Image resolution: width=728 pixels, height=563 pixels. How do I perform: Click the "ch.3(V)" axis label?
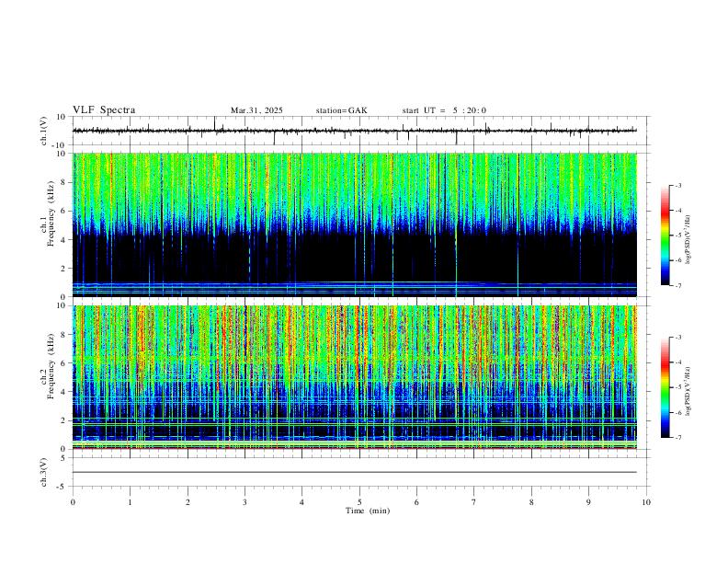pos(44,472)
